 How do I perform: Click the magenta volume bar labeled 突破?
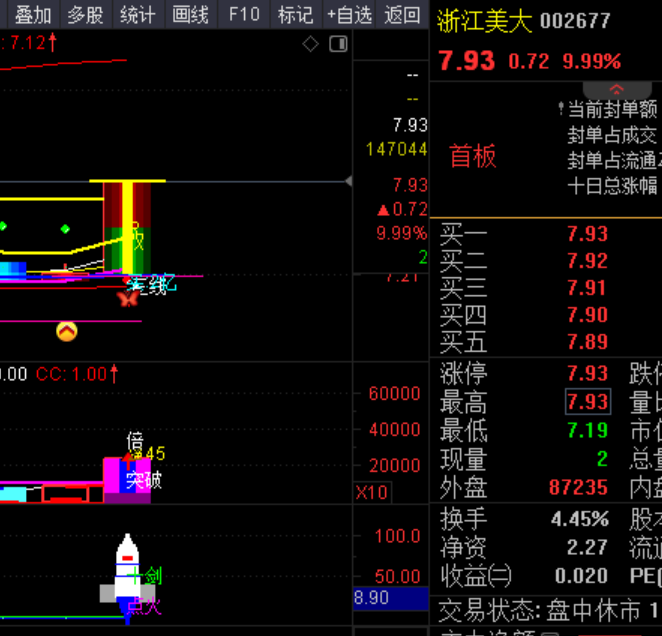tap(127, 480)
